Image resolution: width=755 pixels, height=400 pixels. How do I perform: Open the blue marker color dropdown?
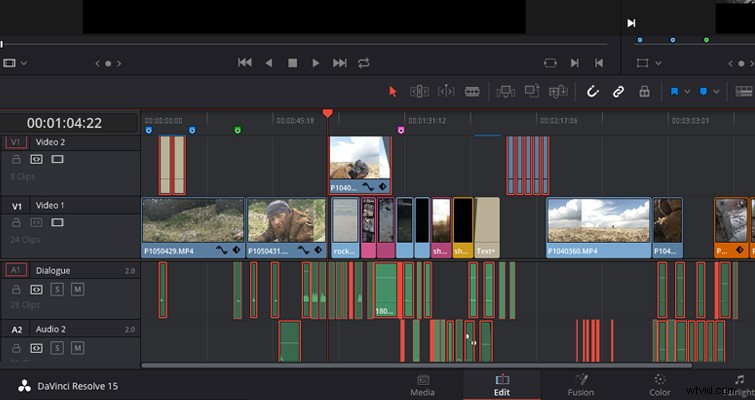click(716, 91)
